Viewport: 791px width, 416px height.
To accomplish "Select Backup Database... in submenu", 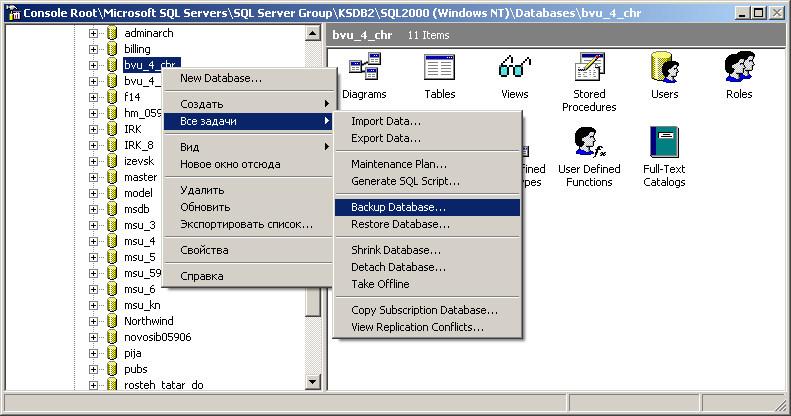I will [427, 207].
